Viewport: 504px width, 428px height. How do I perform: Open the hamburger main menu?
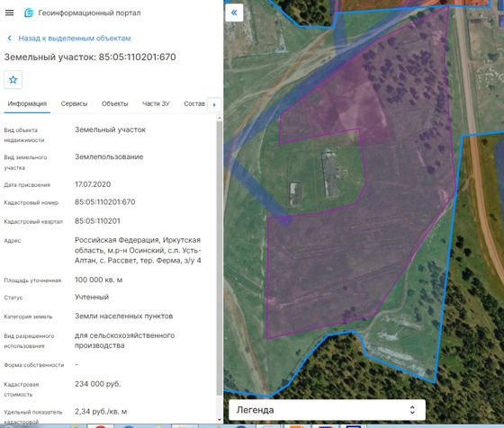(10, 13)
